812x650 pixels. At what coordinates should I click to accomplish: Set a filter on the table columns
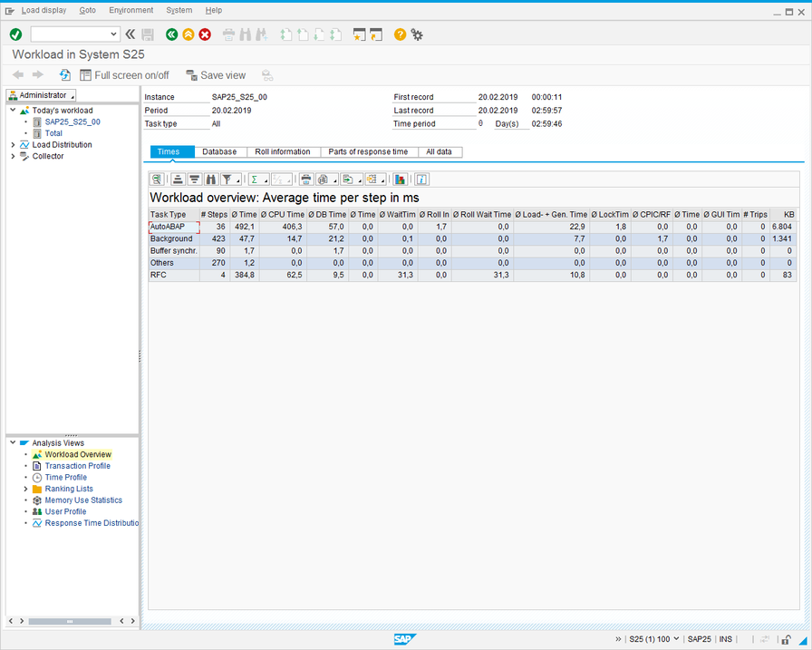(227, 179)
